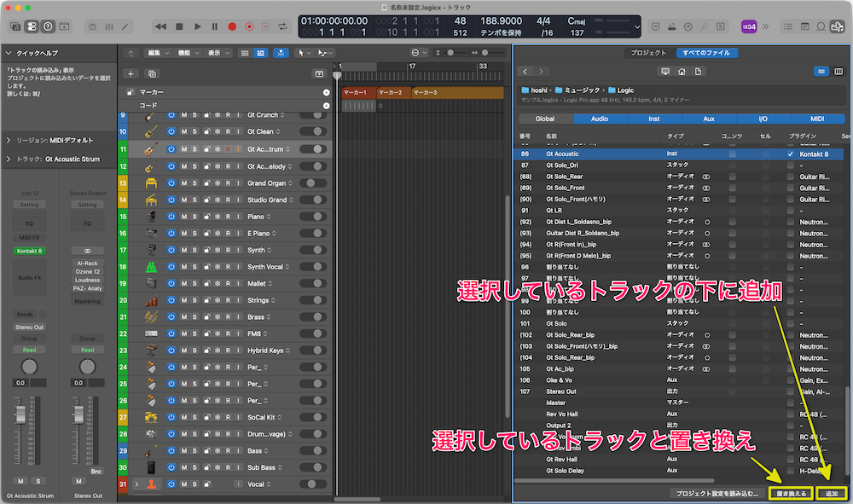Click the Ozone 12 plug-in slot
This screenshot has height=504, width=853.
pyautogui.click(x=88, y=271)
